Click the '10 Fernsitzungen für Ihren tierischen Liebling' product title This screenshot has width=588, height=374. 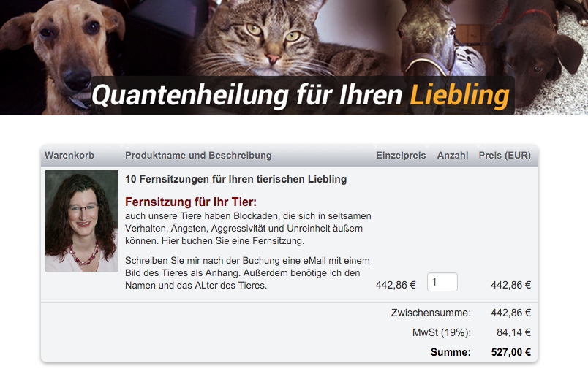point(236,179)
